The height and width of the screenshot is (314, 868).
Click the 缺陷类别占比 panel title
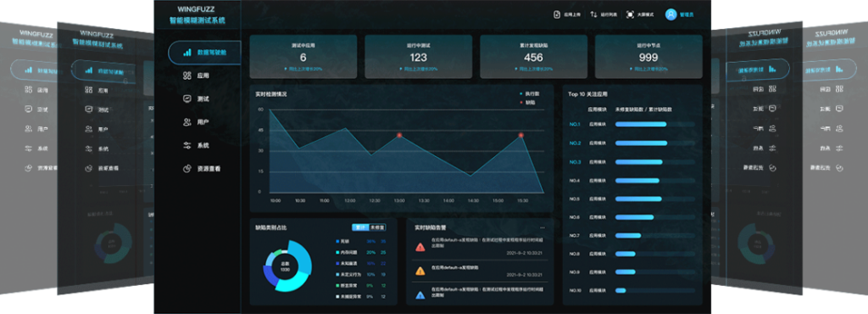[270, 227]
